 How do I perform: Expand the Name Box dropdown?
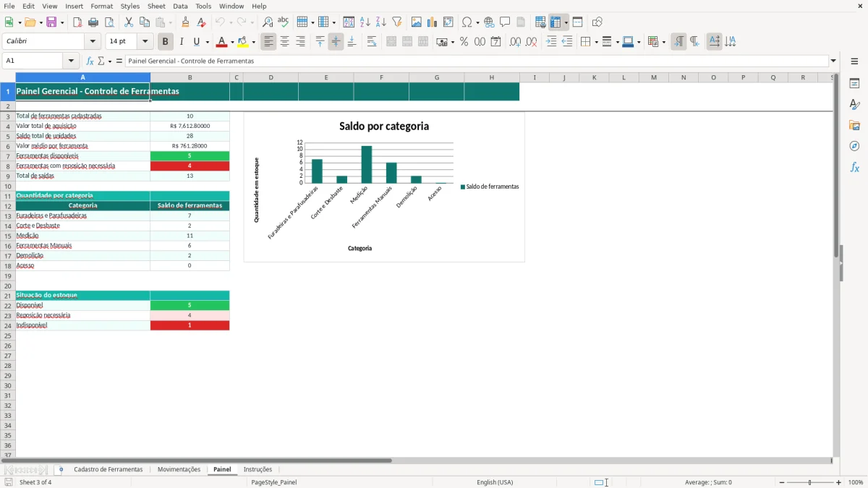[71, 61]
